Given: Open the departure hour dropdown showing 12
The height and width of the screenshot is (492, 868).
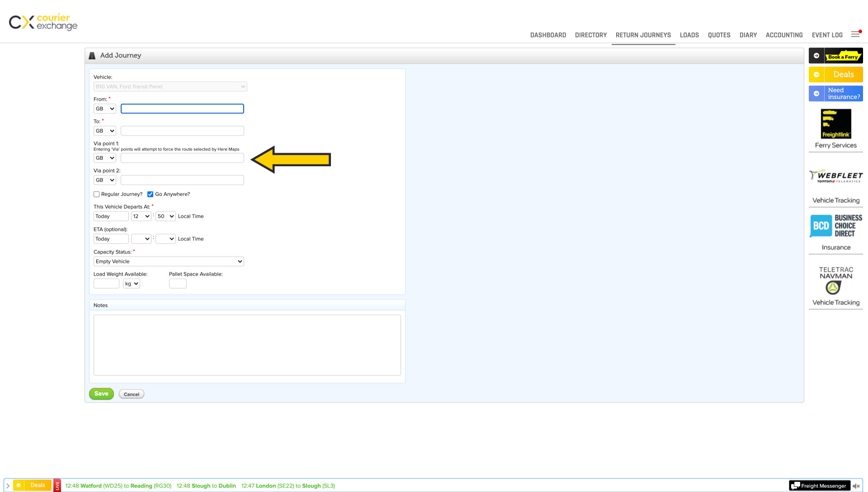Looking at the screenshot, I should 141,216.
